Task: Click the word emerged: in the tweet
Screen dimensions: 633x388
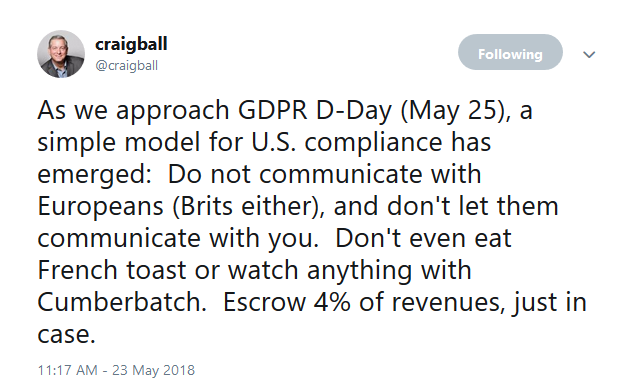Action: point(95,176)
